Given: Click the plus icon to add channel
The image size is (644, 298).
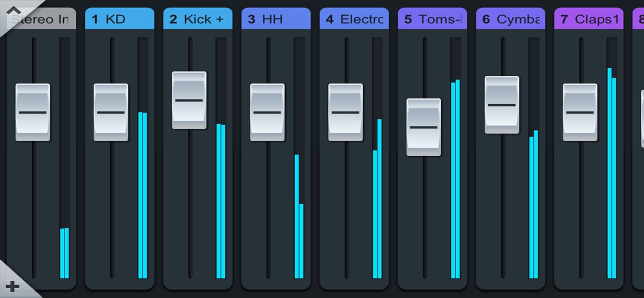Looking at the screenshot, I should pos(12,286).
